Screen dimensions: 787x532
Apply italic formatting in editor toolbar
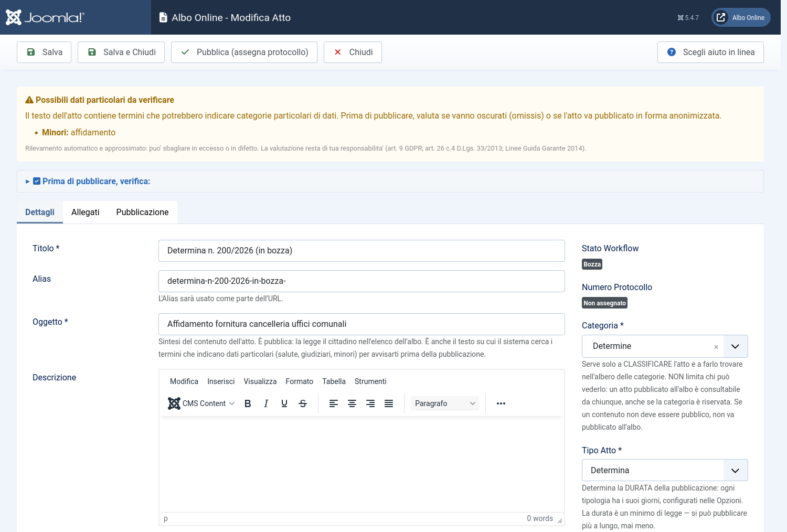pyautogui.click(x=266, y=403)
